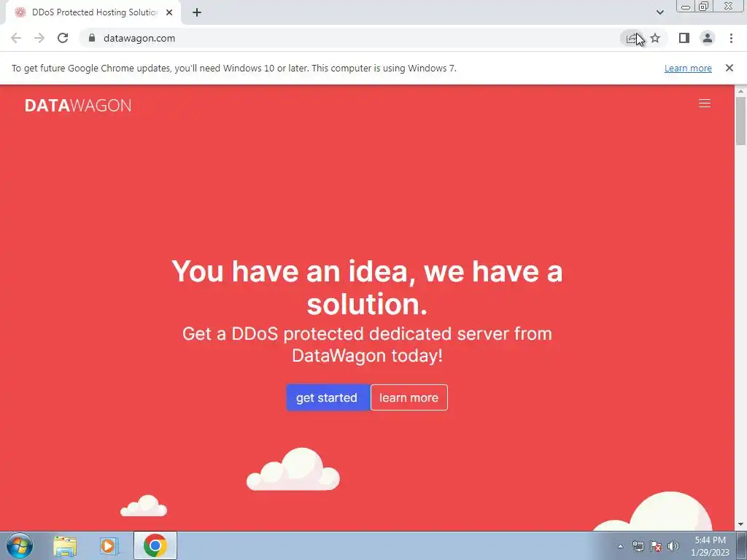Click the volume speaker tray icon

673,546
